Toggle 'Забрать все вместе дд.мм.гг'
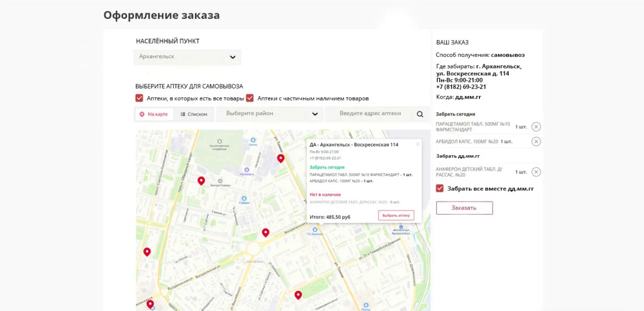 439,188
